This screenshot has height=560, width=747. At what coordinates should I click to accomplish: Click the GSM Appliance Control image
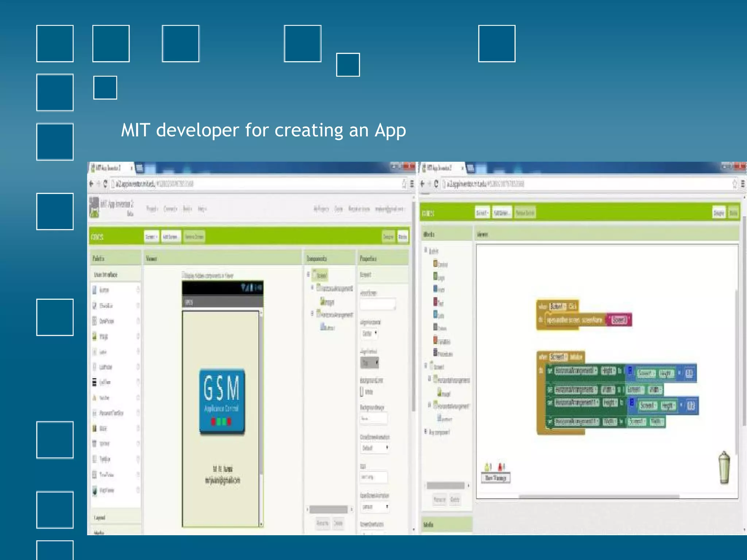[x=222, y=401]
